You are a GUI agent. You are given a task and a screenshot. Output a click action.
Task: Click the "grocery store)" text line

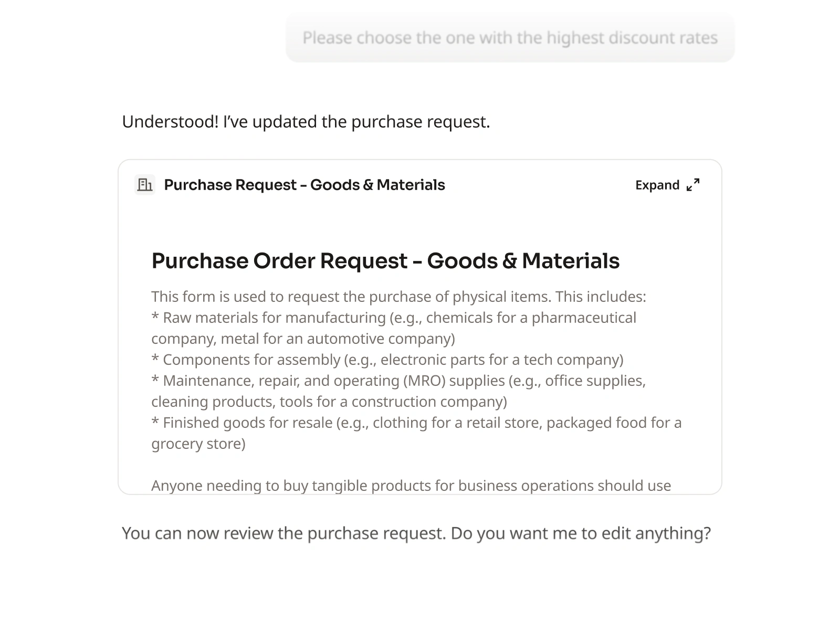(x=198, y=444)
